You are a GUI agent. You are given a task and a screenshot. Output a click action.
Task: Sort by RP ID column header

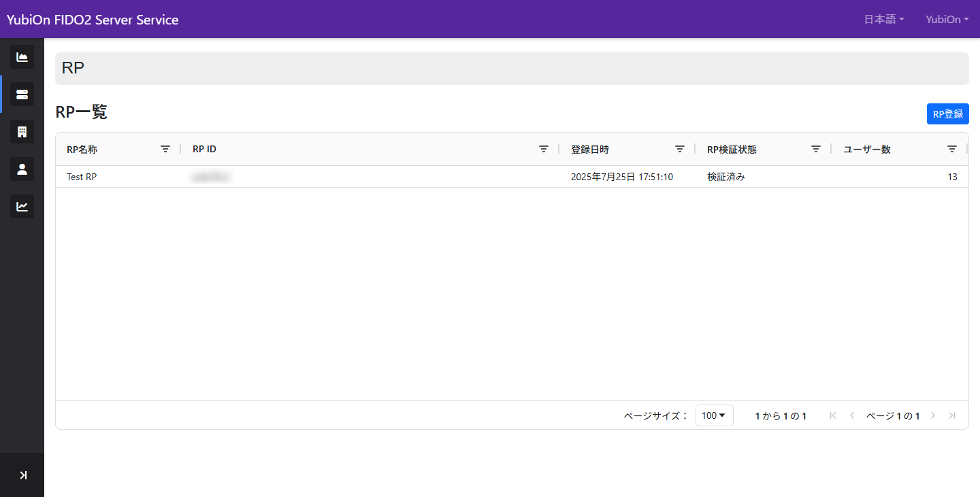click(204, 150)
